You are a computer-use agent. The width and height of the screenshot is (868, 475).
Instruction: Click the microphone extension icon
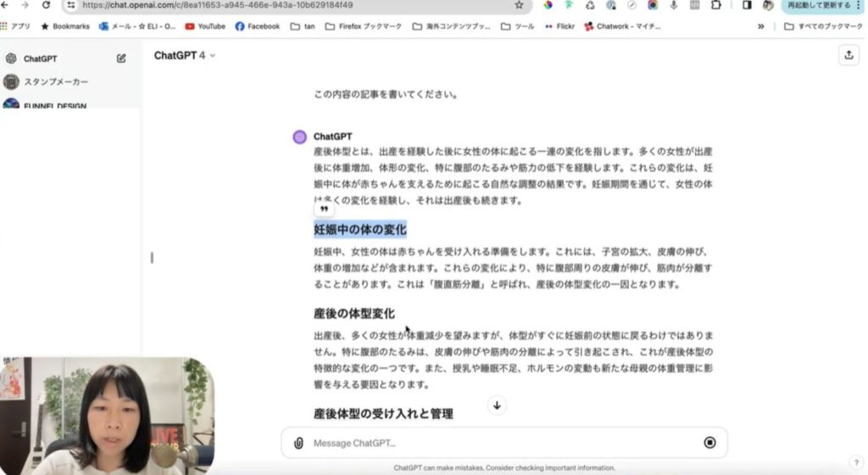click(674, 5)
